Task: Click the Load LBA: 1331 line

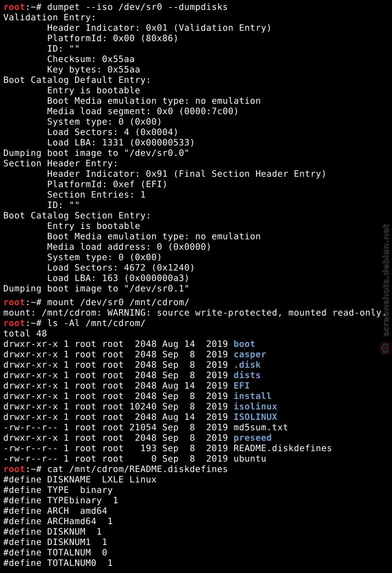Action: coord(121,143)
